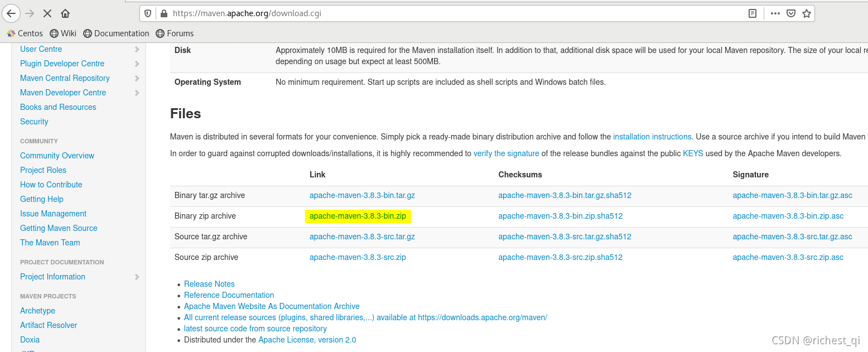Open Books and Resources link
The height and width of the screenshot is (352, 868).
pyautogui.click(x=58, y=107)
